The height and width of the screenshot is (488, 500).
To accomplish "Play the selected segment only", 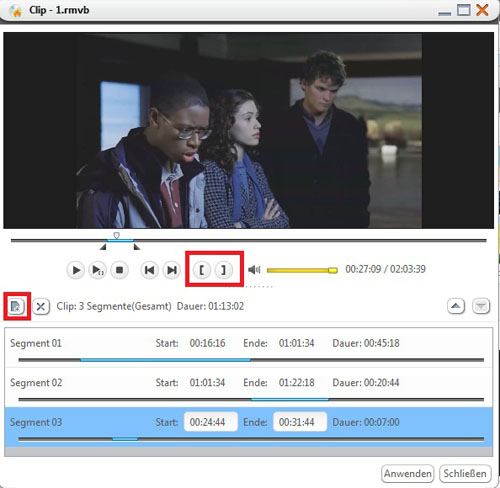I will point(97,270).
